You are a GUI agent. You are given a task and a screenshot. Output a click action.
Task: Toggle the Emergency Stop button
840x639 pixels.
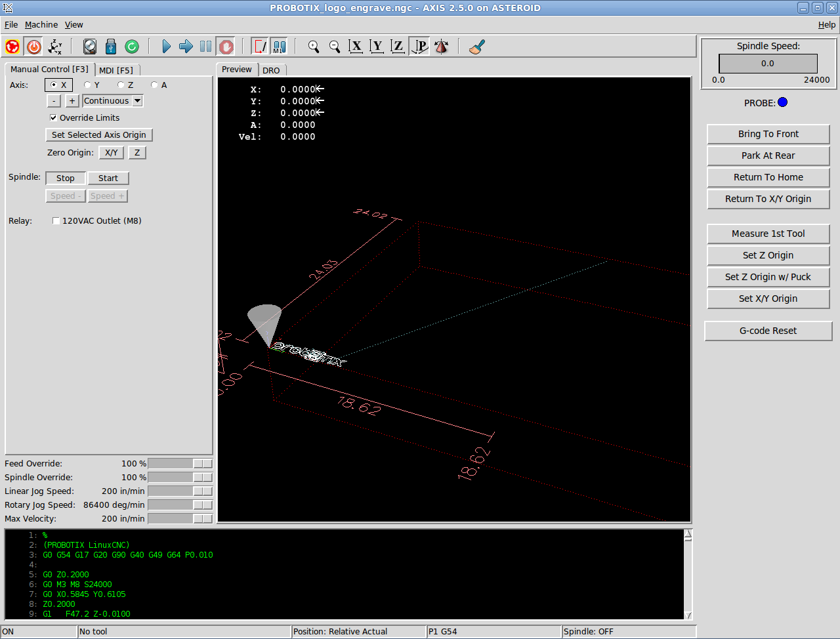click(12, 47)
